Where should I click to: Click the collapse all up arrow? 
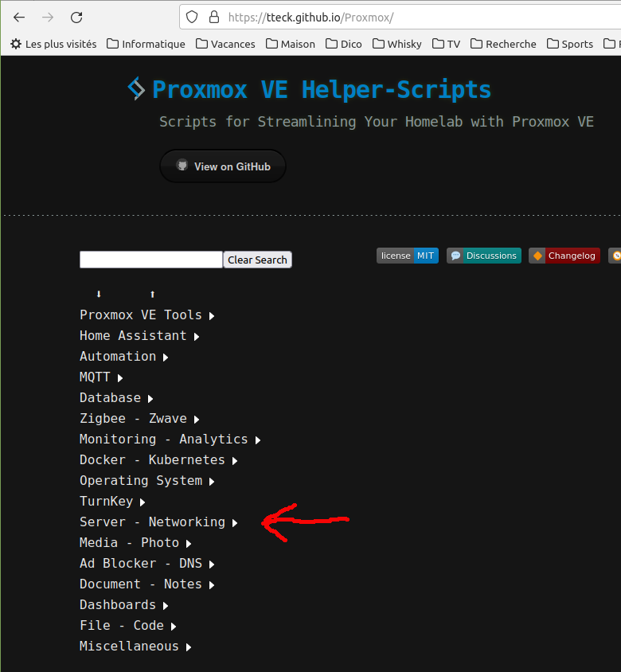(x=152, y=294)
